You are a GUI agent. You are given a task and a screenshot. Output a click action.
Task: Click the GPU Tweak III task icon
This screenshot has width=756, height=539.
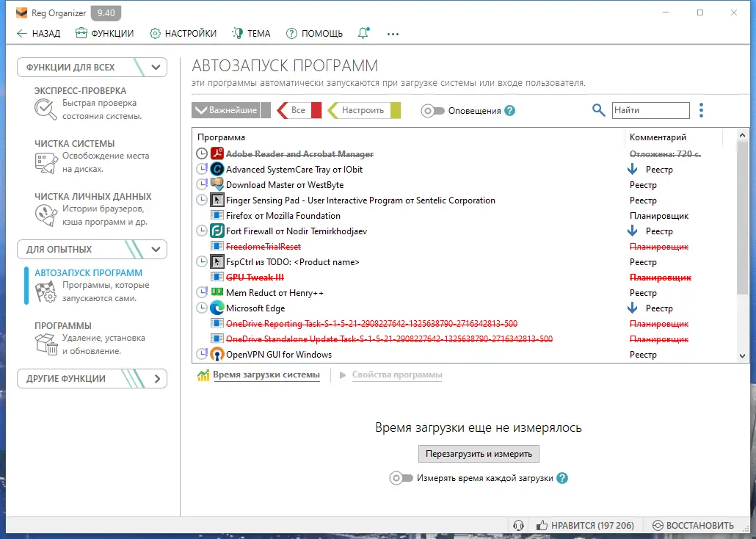point(217,278)
